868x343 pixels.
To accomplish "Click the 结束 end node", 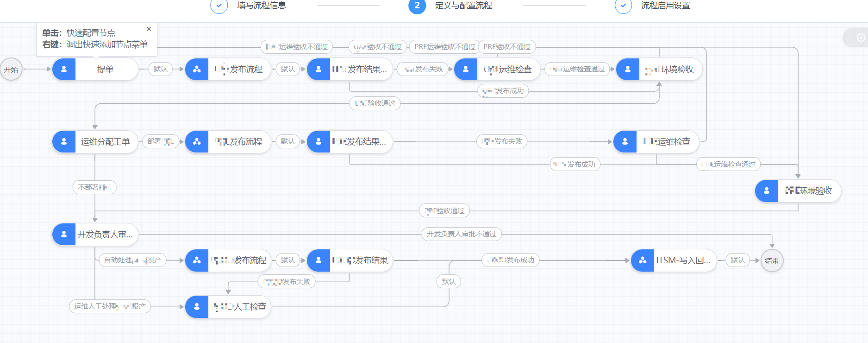I will (772, 260).
